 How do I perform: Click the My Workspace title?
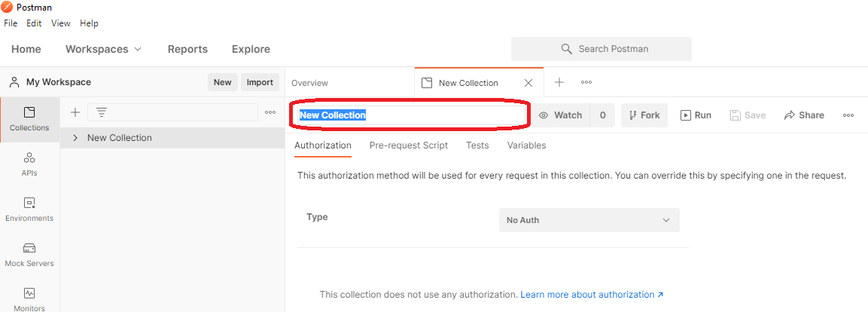[x=59, y=82]
